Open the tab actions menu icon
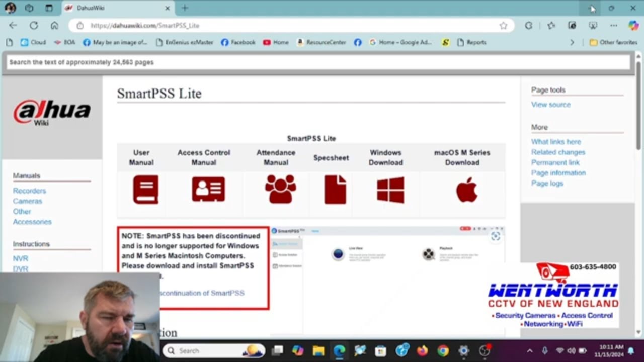This screenshot has height=362, width=644. pos(49,8)
